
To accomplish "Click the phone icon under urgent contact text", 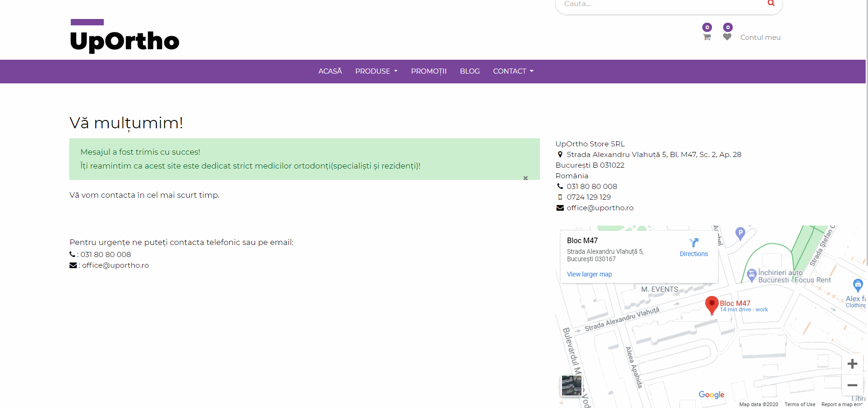I will point(72,254).
